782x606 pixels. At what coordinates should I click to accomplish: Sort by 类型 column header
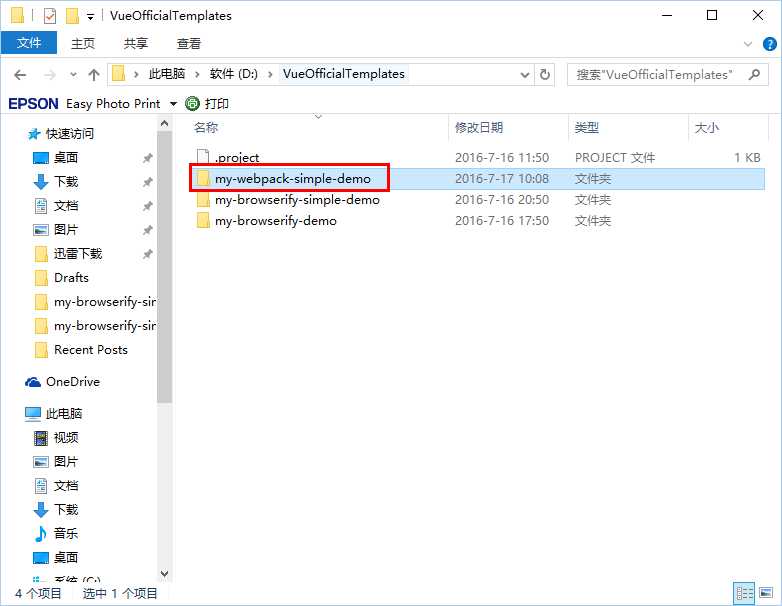(x=586, y=128)
